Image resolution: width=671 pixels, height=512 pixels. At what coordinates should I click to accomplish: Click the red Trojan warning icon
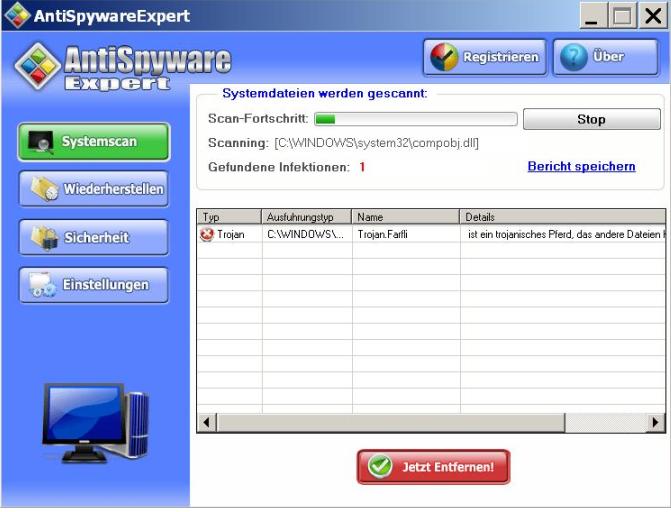(x=207, y=234)
